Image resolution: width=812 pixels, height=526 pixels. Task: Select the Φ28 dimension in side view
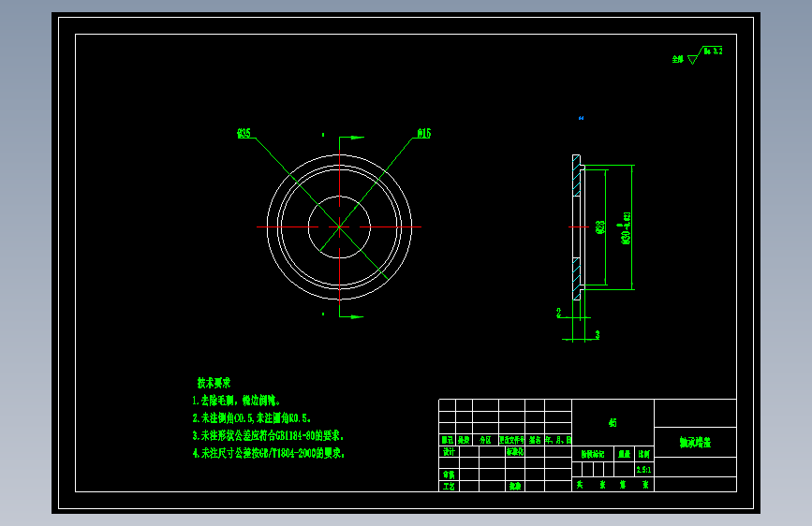600,227
